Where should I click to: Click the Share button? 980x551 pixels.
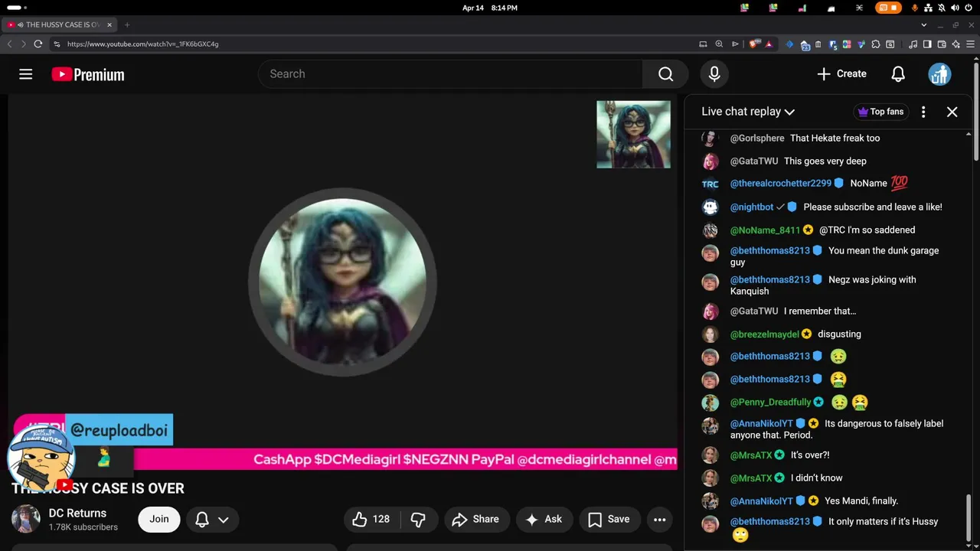point(475,519)
